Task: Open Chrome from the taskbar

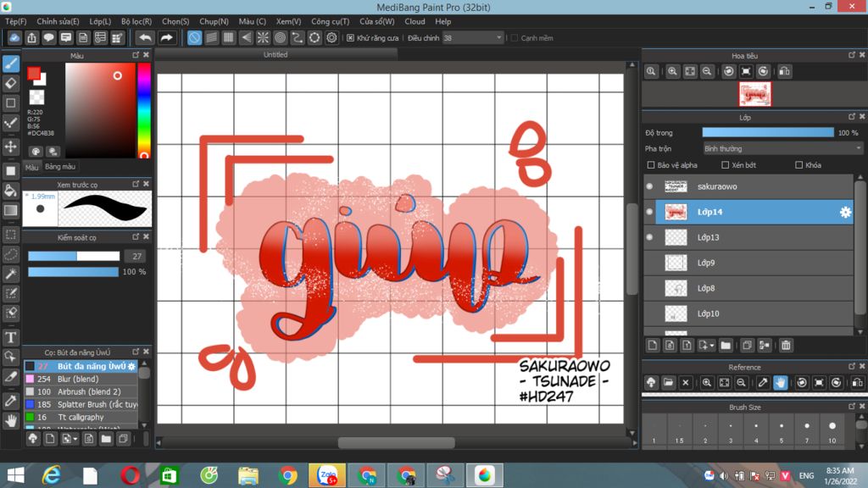Action: [288, 475]
